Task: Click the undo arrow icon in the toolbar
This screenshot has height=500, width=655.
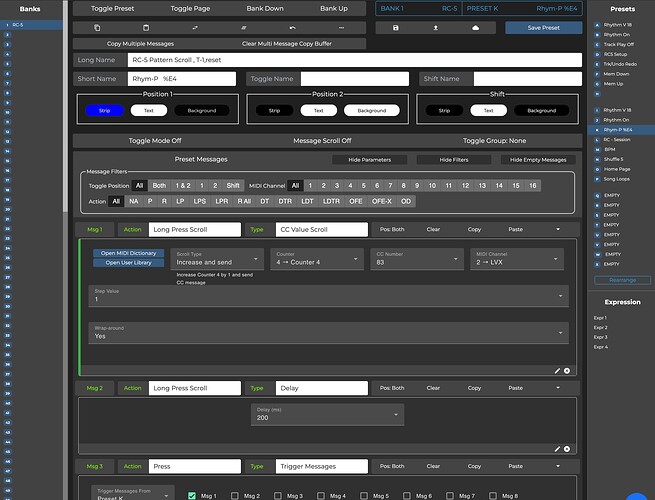Action: click(292, 28)
